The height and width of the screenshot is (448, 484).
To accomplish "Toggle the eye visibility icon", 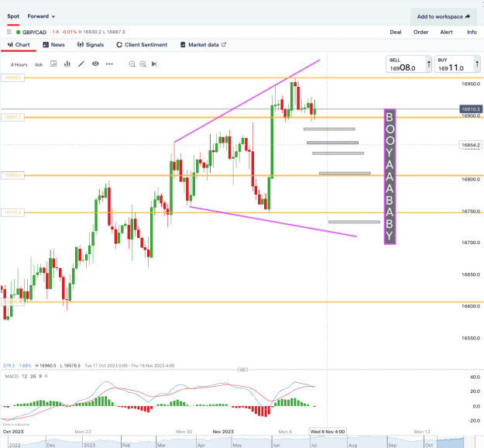I will pos(95,64).
